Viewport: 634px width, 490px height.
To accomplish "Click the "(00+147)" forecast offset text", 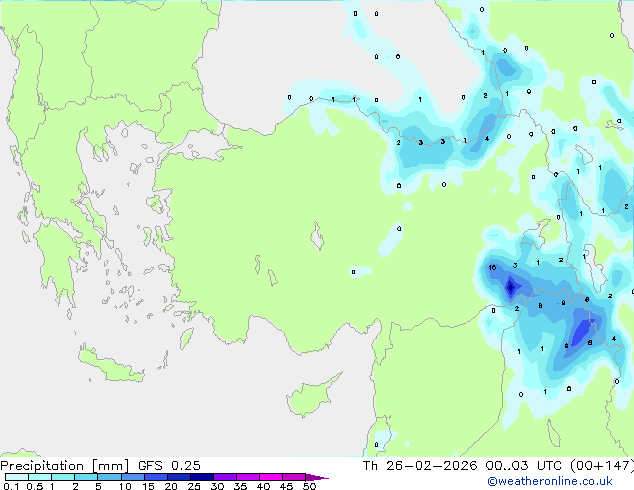I will pos(602,466).
